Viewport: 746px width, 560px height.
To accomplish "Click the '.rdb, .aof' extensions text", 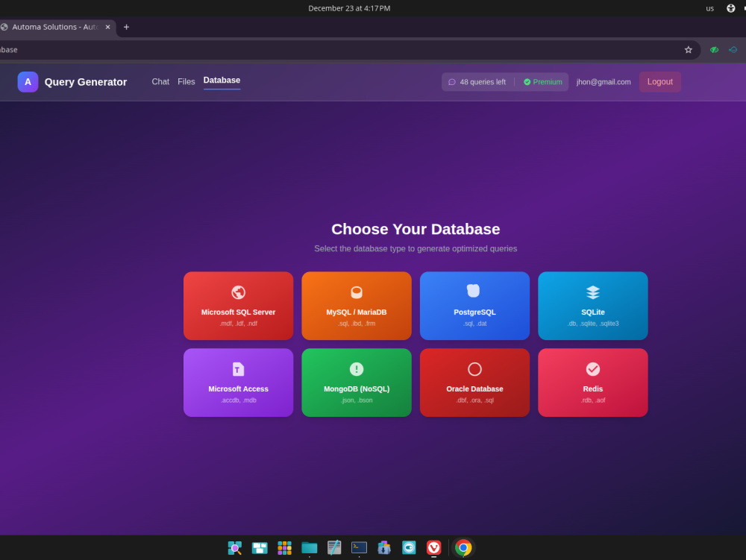I will tap(593, 400).
